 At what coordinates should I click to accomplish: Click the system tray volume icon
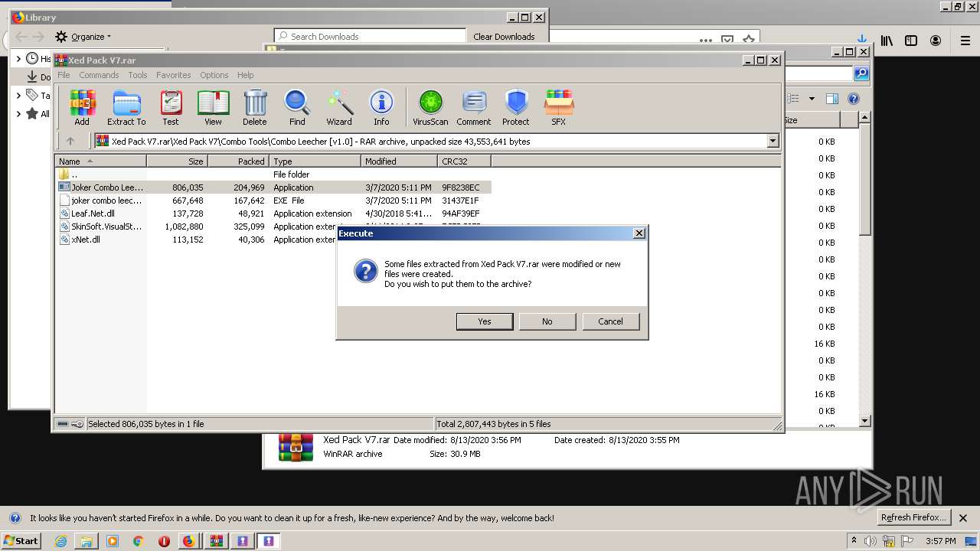click(871, 541)
